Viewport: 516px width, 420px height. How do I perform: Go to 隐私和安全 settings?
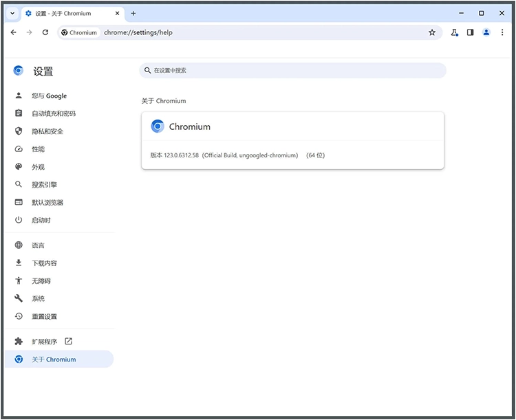point(47,131)
